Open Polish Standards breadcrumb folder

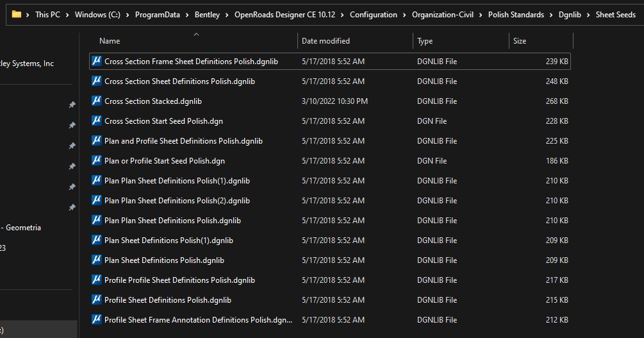516,14
